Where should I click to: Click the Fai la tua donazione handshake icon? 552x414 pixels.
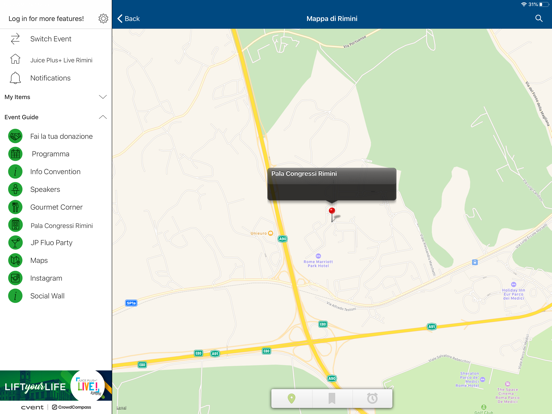coord(15,136)
